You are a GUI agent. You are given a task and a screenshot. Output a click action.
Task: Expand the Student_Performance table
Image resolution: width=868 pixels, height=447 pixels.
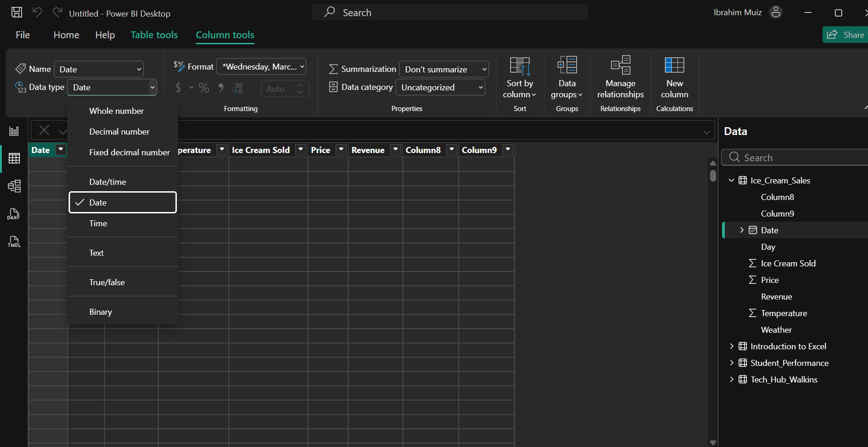(x=731, y=363)
